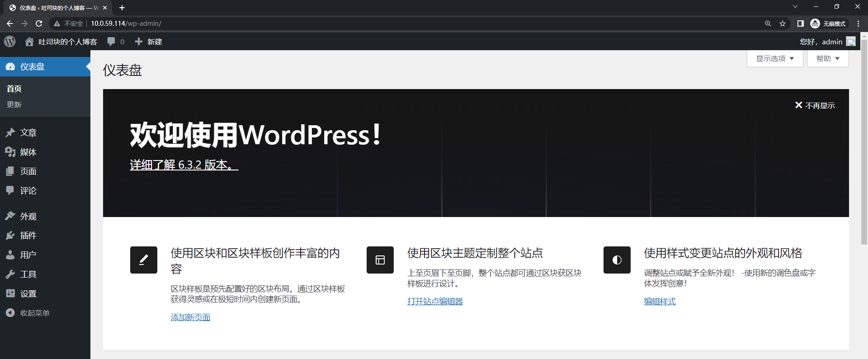868x359 pixels.
Task: Open 外观 menu label
Action: point(28,216)
